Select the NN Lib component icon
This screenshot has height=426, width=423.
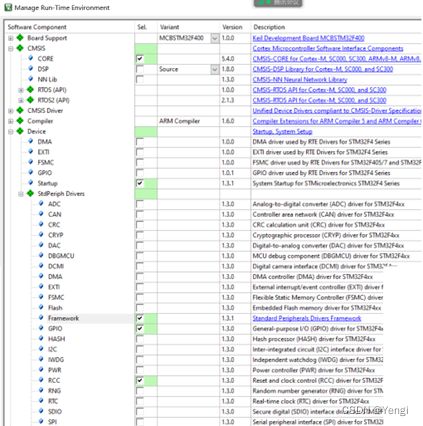click(31, 79)
